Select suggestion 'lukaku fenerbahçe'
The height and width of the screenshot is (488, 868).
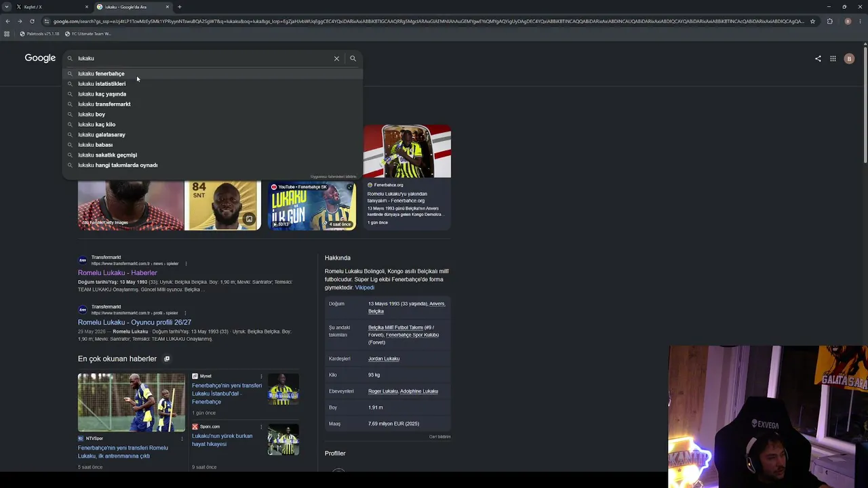[x=212, y=74]
